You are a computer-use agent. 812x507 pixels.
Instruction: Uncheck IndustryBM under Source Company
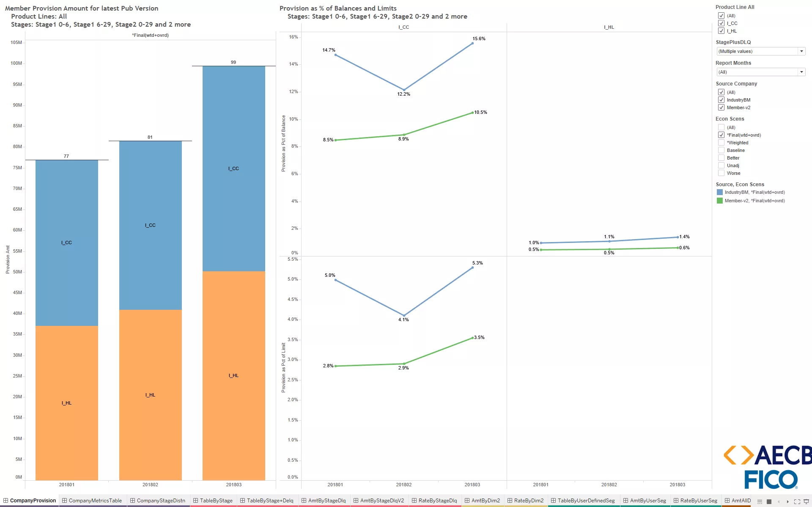(x=721, y=100)
